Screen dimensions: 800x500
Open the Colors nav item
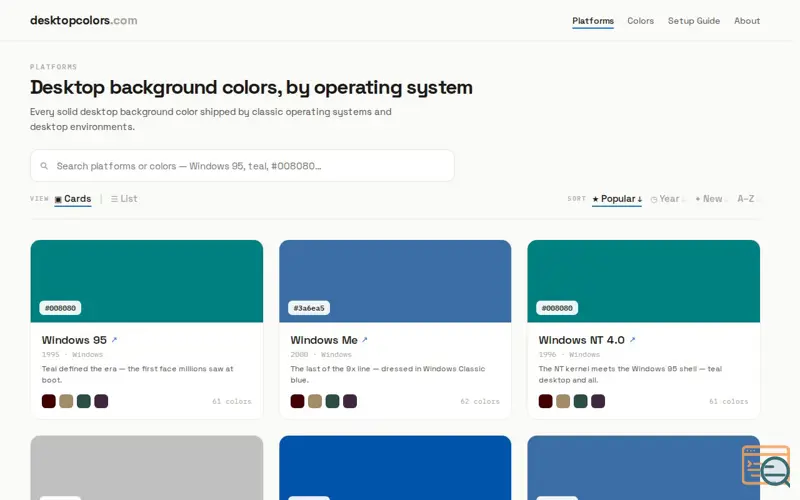coord(640,21)
